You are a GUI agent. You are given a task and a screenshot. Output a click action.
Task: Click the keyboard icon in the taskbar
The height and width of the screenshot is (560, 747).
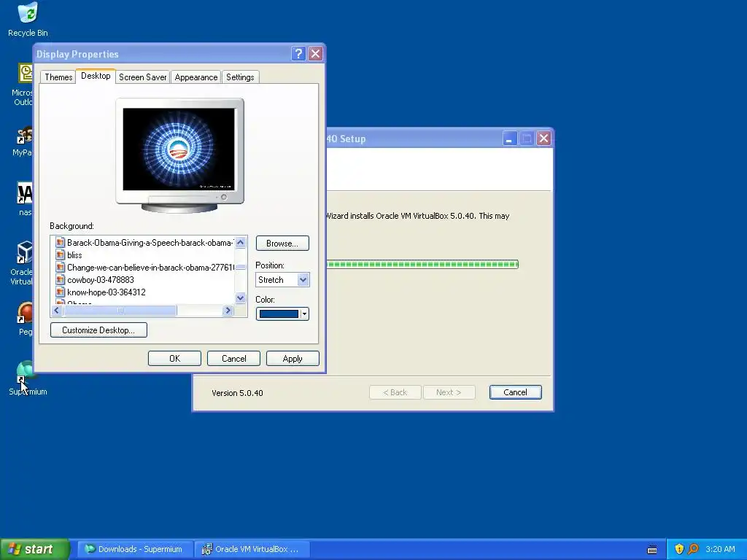click(652, 550)
